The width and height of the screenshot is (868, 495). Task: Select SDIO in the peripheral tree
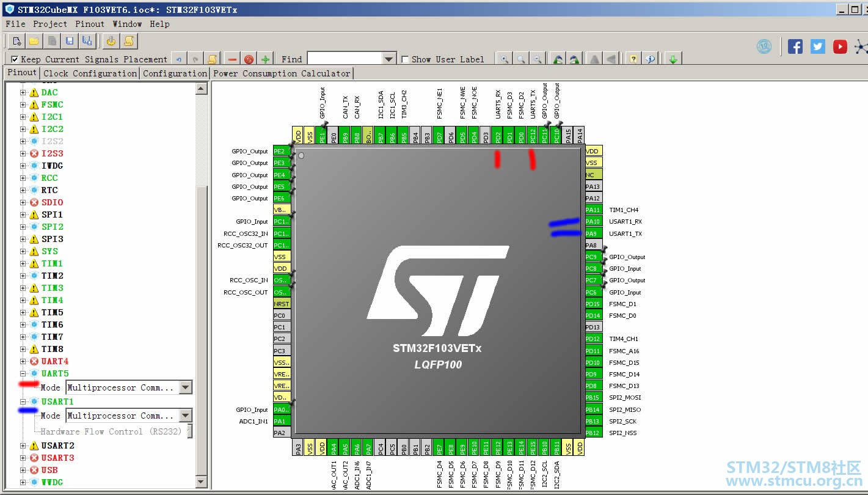pos(52,202)
